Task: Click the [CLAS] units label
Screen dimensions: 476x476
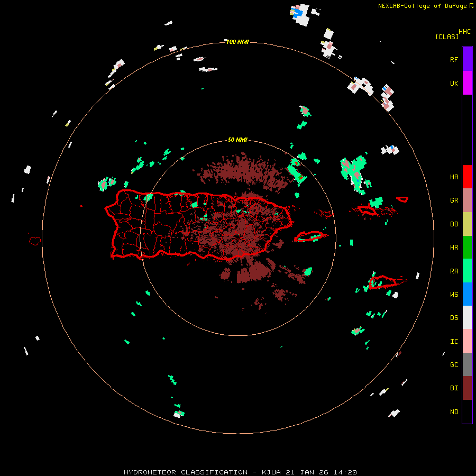Action: click(447, 37)
